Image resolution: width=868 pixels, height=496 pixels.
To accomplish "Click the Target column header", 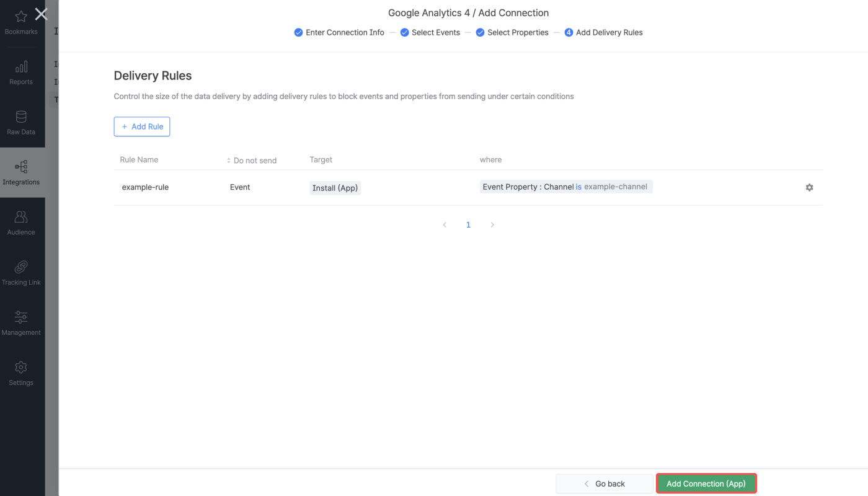I will pos(321,159).
